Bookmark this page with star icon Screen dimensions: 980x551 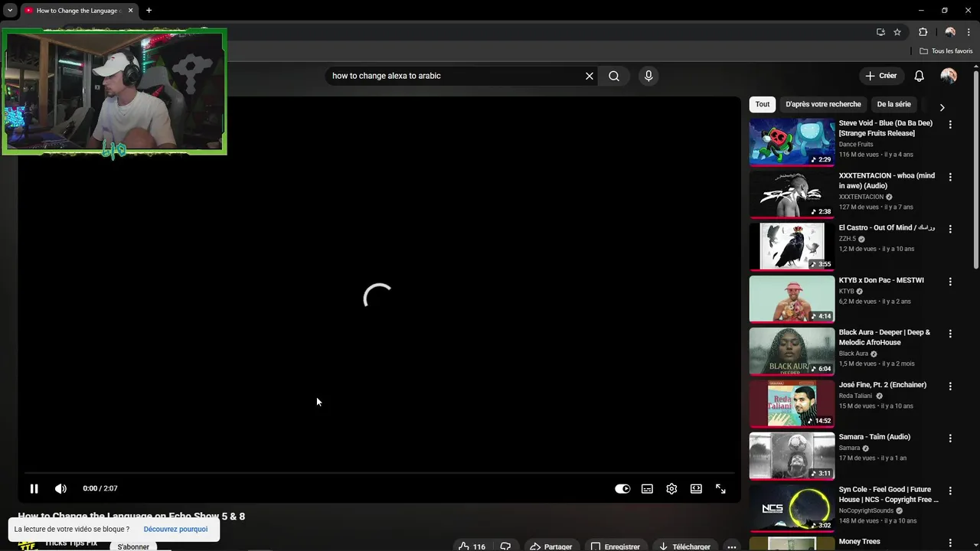[897, 32]
